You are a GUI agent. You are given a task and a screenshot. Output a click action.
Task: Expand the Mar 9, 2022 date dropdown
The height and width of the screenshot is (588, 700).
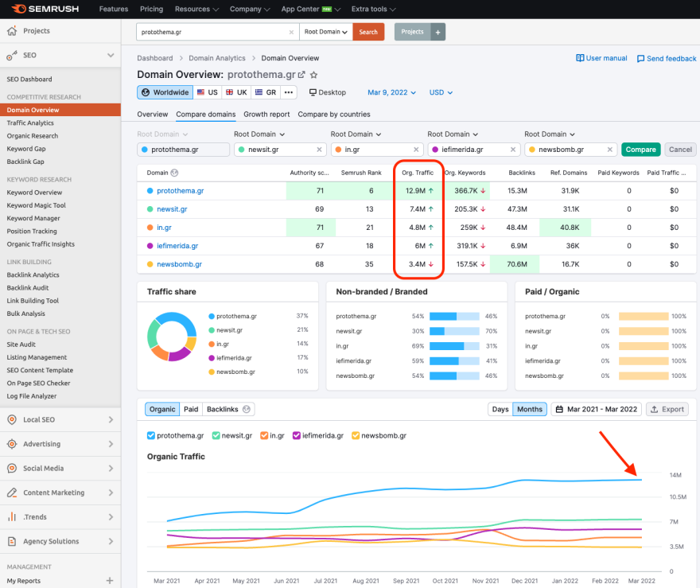[x=390, y=92]
